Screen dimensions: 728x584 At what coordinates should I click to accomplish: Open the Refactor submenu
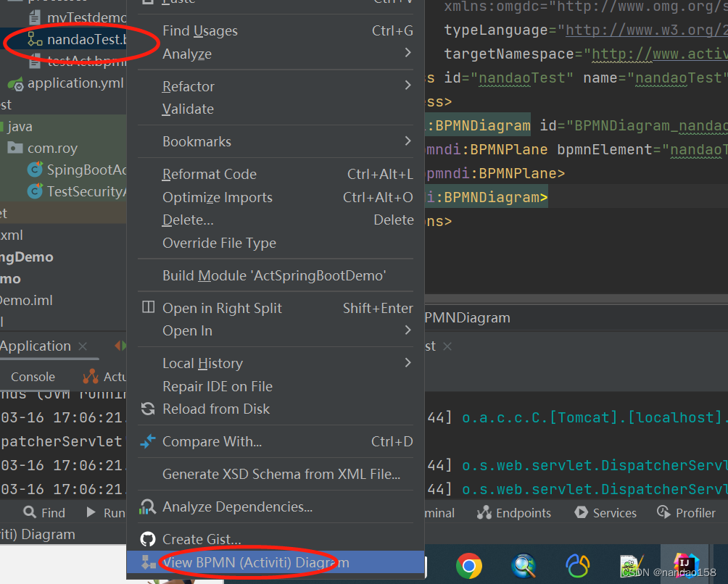[276, 86]
